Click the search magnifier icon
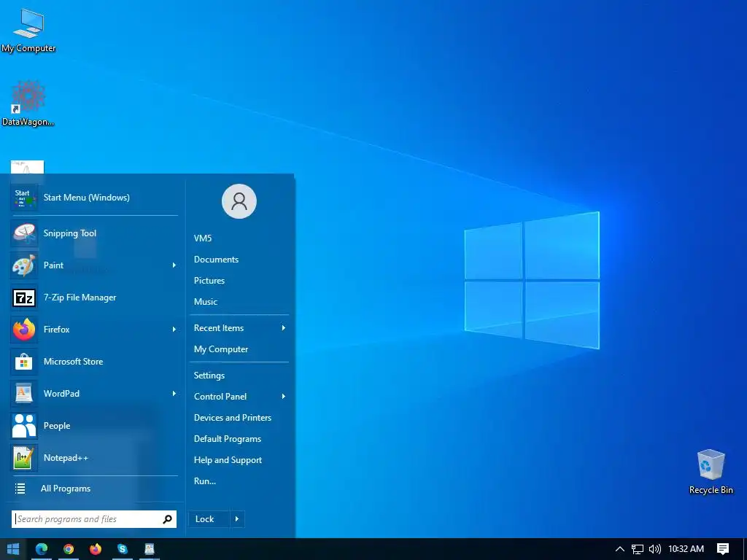The width and height of the screenshot is (747, 560). tap(167, 519)
